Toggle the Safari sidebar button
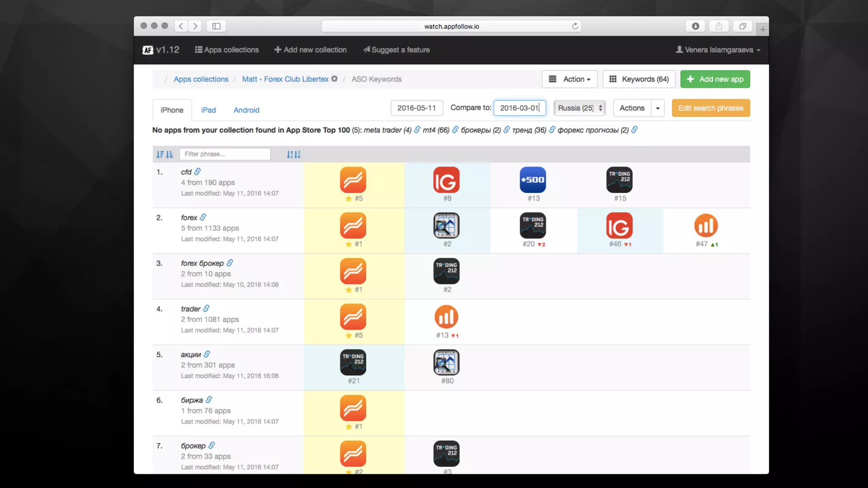 click(x=216, y=26)
